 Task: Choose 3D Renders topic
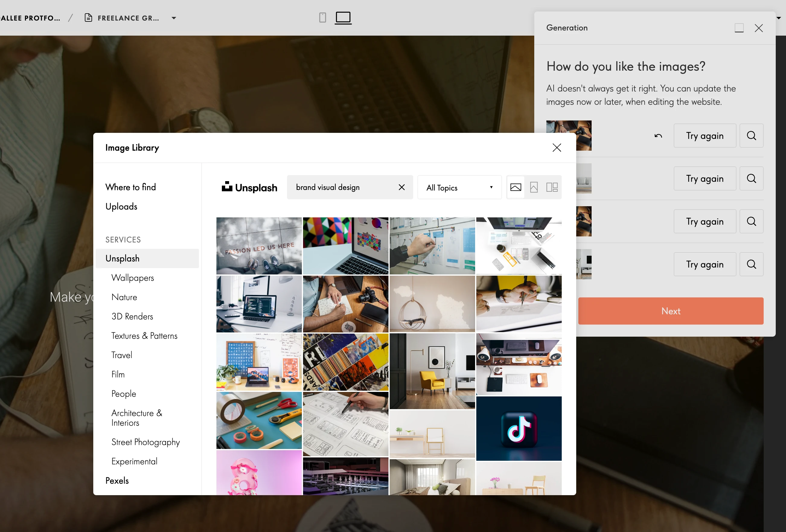pos(132,316)
